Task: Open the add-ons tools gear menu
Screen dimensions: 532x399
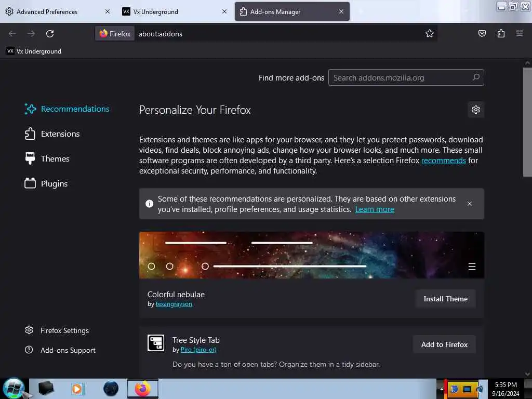Action: 476,110
